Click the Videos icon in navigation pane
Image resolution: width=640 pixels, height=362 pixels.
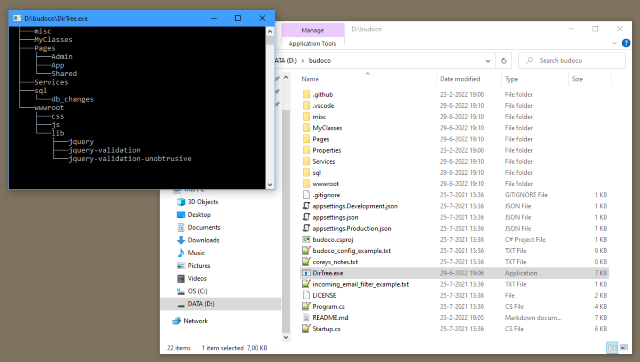pos(181,278)
